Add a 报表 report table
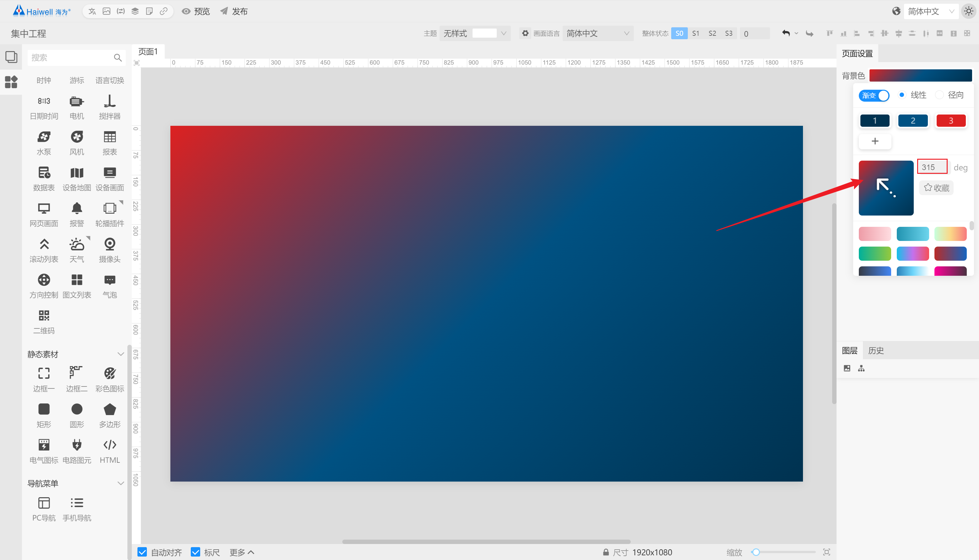The image size is (979, 560). click(x=110, y=143)
